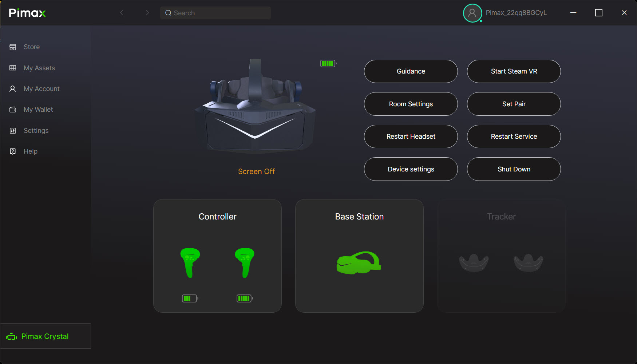Click the Search input field
This screenshot has height=364, width=637.
(215, 13)
